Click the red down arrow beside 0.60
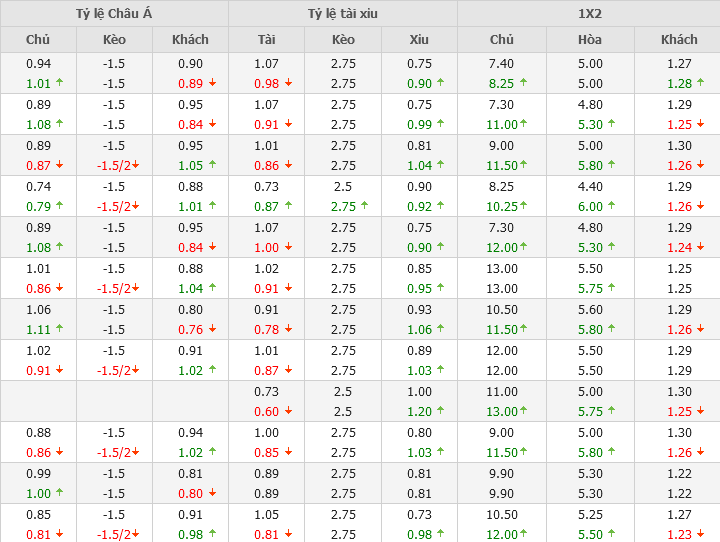The height and width of the screenshot is (542, 720). pyautogui.click(x=288, y=412)
